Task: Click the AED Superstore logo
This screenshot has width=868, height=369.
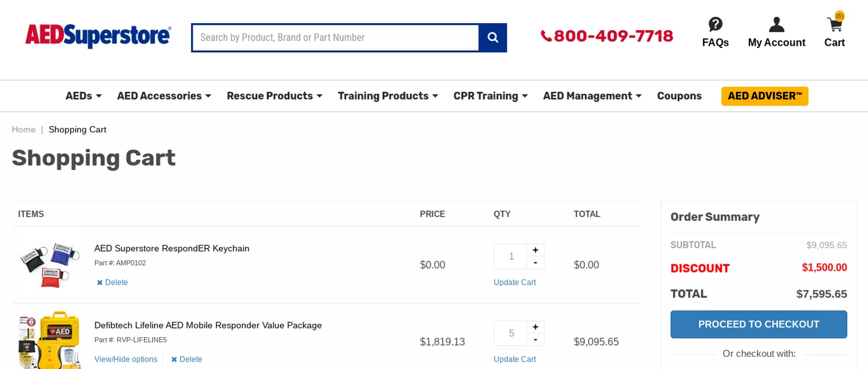Action: (98, 36)
